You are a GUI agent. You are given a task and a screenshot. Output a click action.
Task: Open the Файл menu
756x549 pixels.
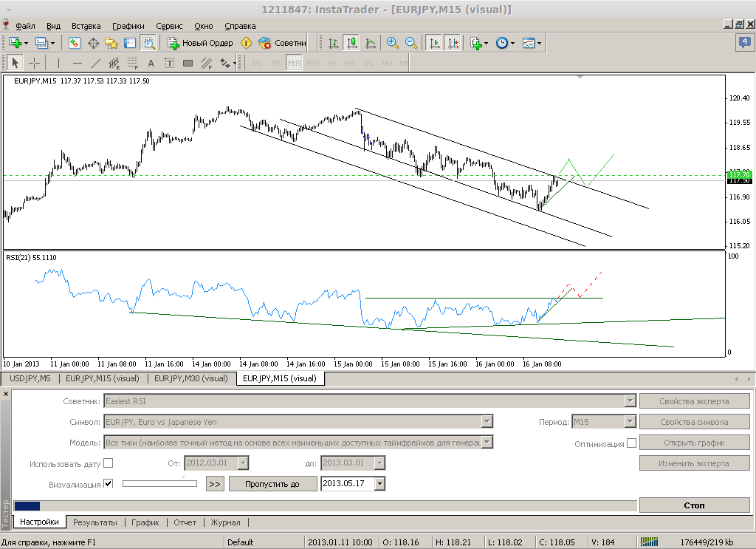[25, 26]
